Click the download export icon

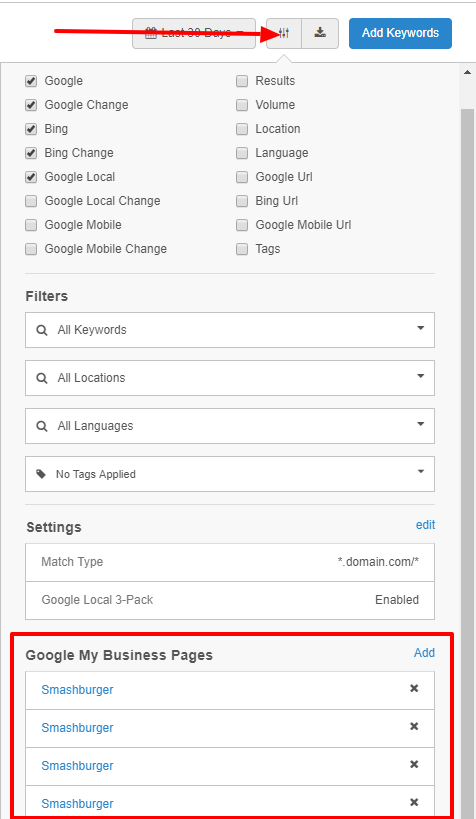[320, 33]
